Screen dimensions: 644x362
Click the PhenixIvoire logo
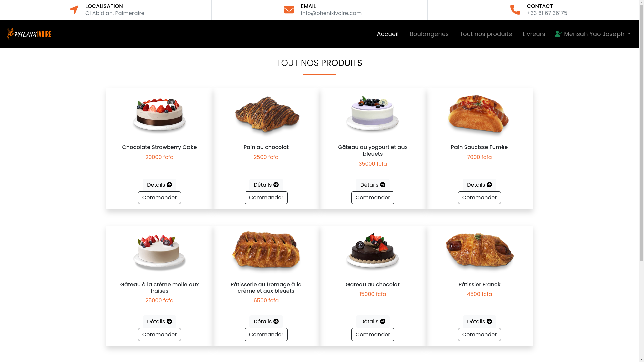coord(29,34)
